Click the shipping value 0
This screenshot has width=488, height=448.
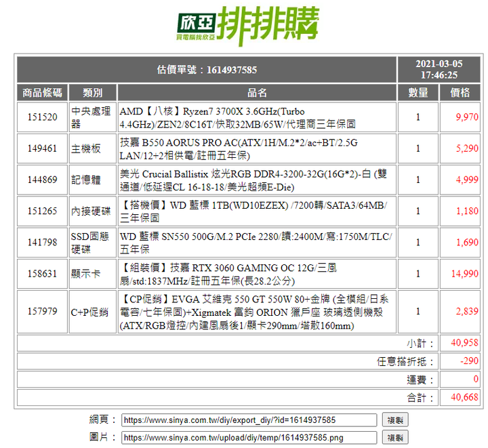coord(476,379)
